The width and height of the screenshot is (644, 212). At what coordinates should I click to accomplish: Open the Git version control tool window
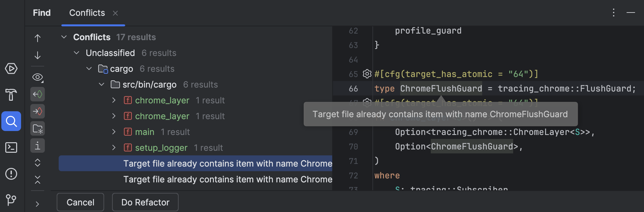pos(11,199)
